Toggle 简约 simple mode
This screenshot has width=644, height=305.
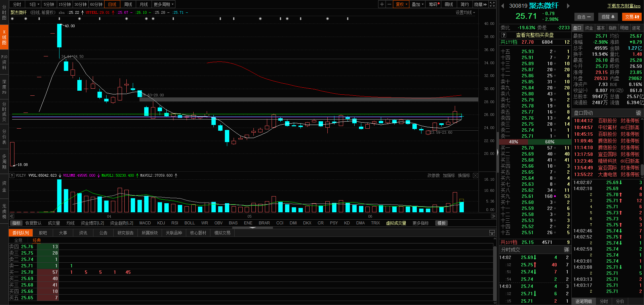click(465, 4)
